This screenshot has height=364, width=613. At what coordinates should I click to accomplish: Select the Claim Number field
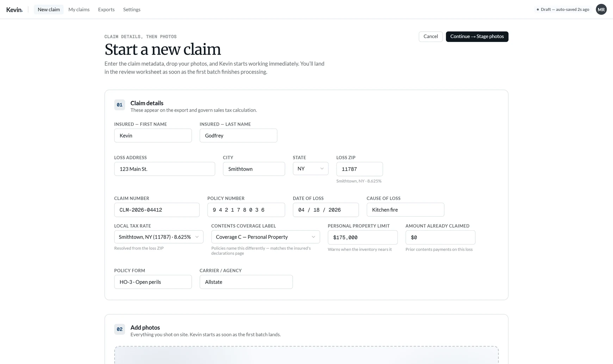point(157,210)
